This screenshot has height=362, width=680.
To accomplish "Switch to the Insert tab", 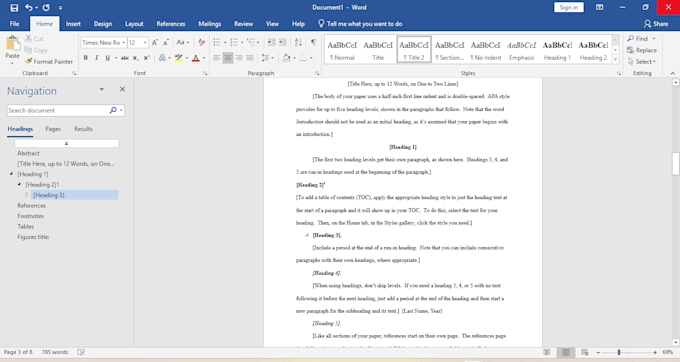I will pyautogui.click(x=73, y=24).
